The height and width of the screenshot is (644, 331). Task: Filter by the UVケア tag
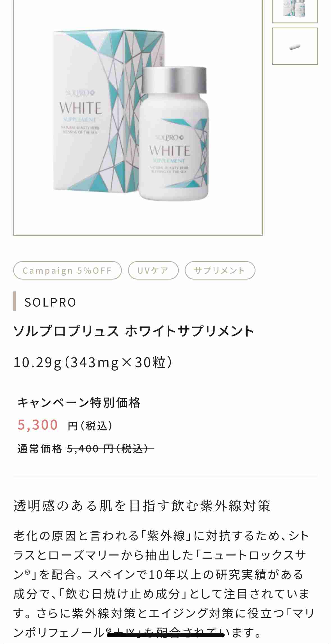pos(153,271)
